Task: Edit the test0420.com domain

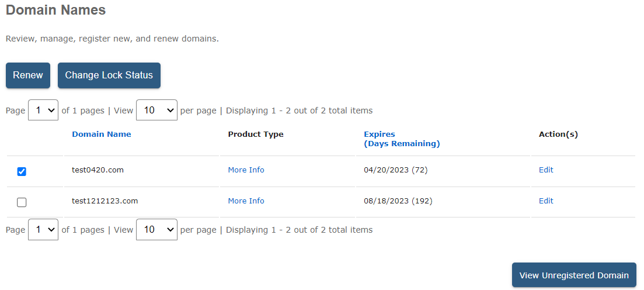Action: click(546, 170)
